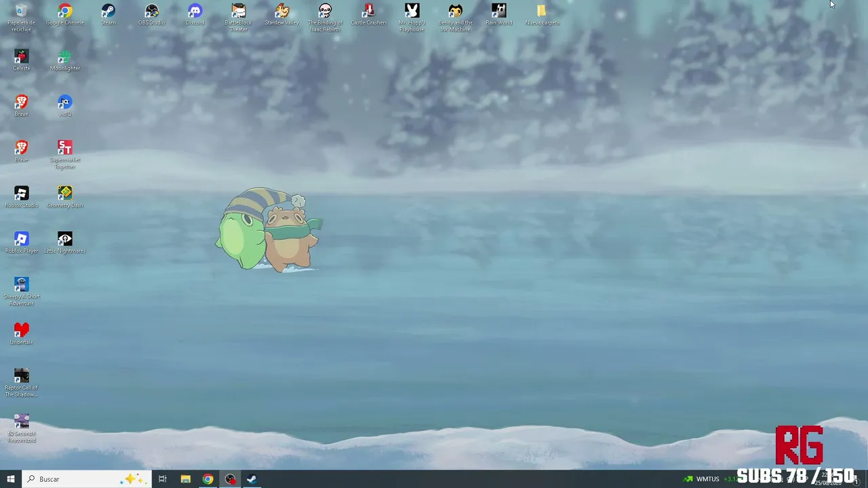Click the Celeste game shortcut
This screenshot has height=488, width=868.
coord(22,60)
